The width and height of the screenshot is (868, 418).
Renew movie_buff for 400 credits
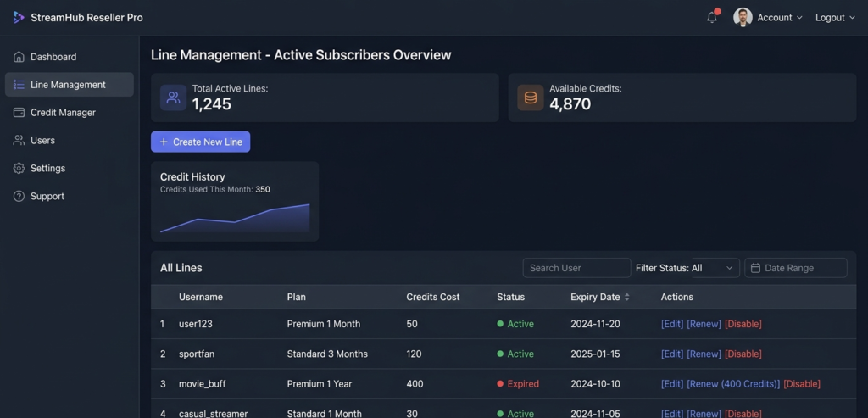[x=733, y=384]
